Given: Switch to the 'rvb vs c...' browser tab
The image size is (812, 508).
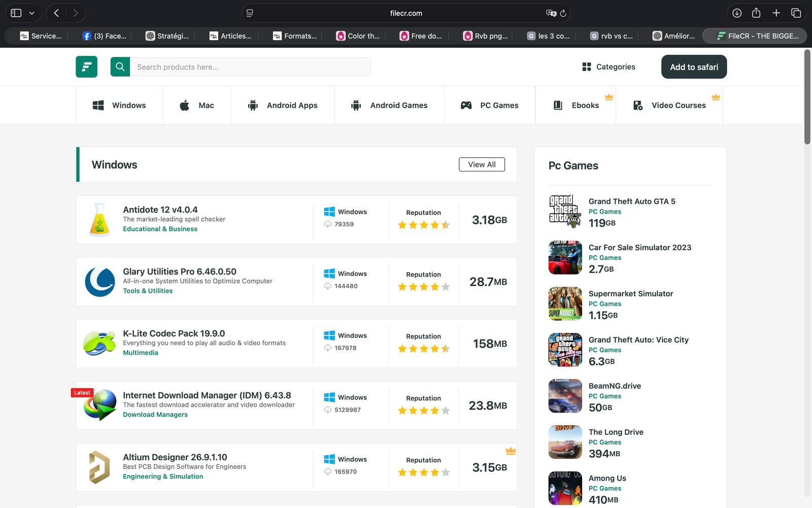Looking at the screenshot, I should 612,36.
